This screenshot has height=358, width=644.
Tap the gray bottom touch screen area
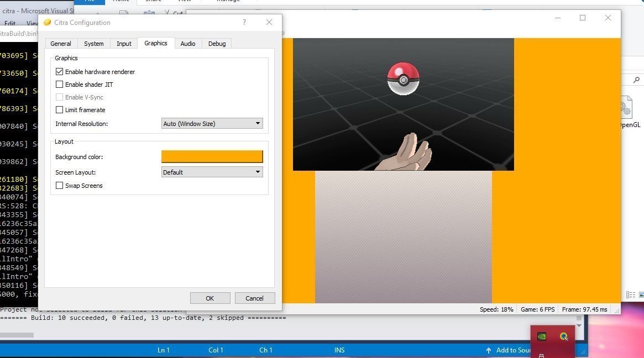(404, 237)
